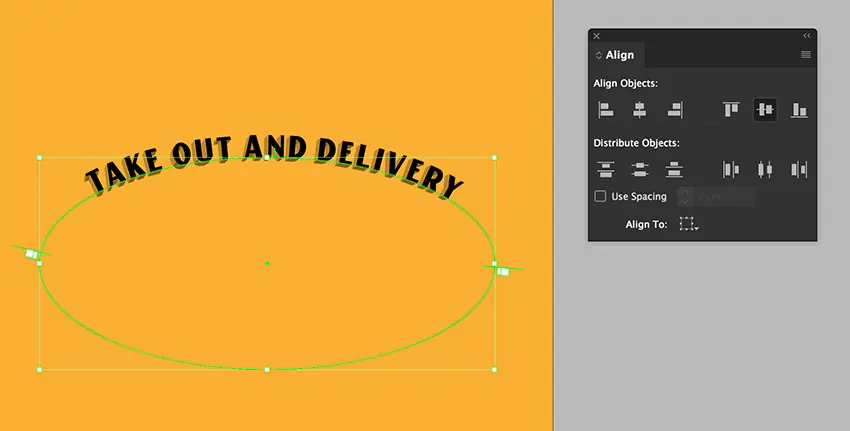
Task: Select the Align panel tab
Action: [x=615, y=55]
